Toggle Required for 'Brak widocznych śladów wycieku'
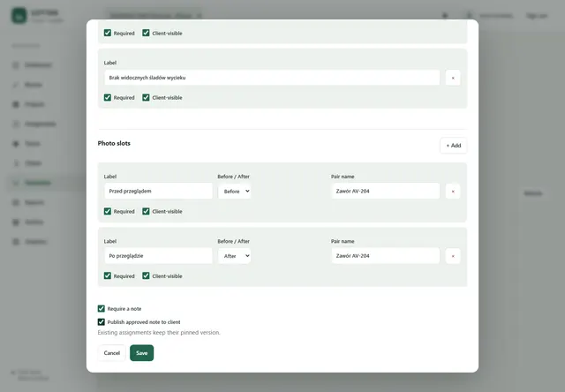Image resolution: width=565 pixels, height=392 pixels. [x=108, y=97]
